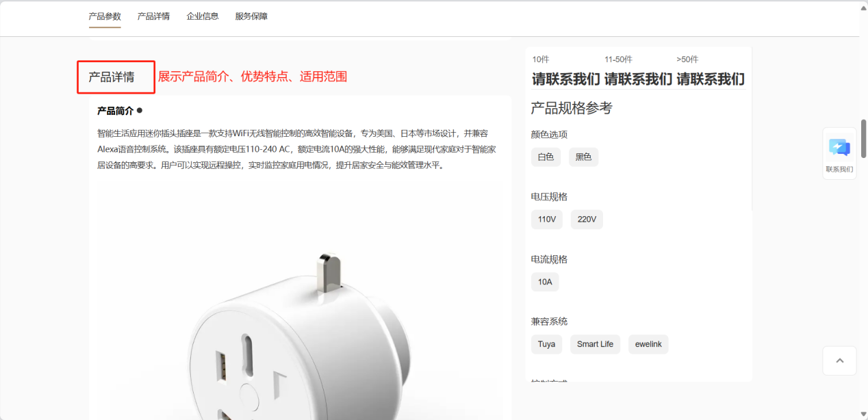Viewport: 868px width, 420px height.
Task: Pick the Tuya compatible system
Action: tap(546, 344)
